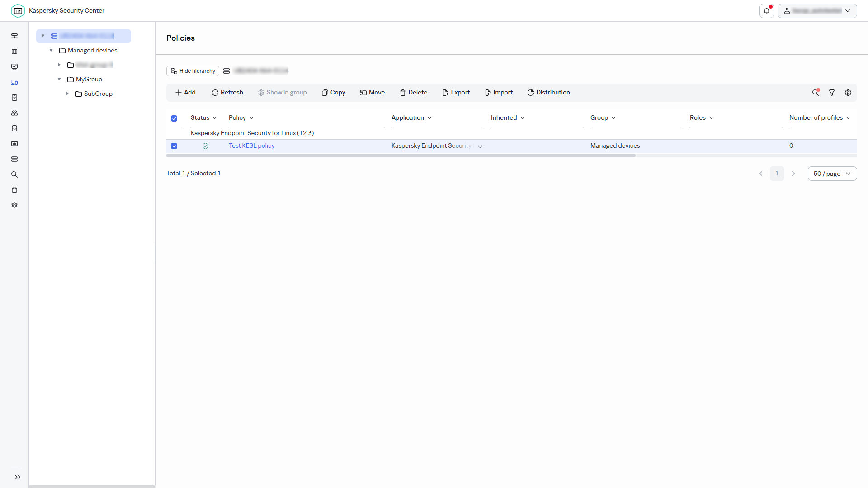This screenshot has width=868, height=488.
Task: Open the table column settings gear
Action: [848, 93]
